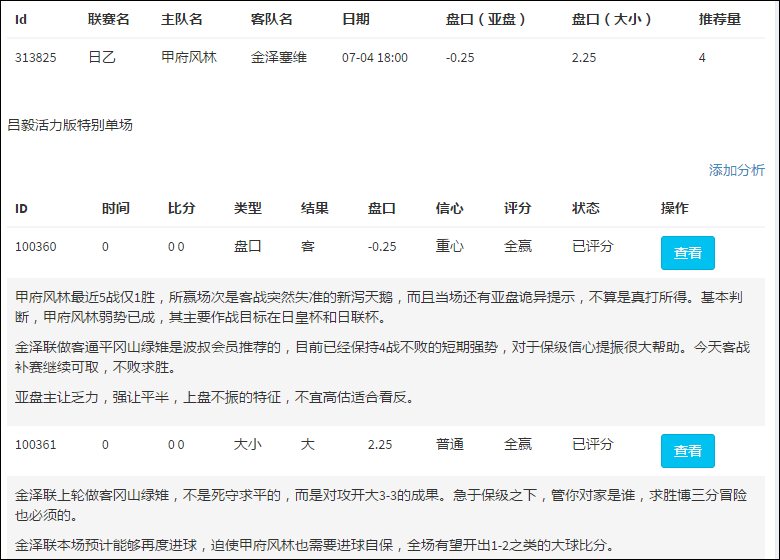Select paragraph starting 金泽联本场预计能够再度进球

pyautogui.click(x=314, y=546)
